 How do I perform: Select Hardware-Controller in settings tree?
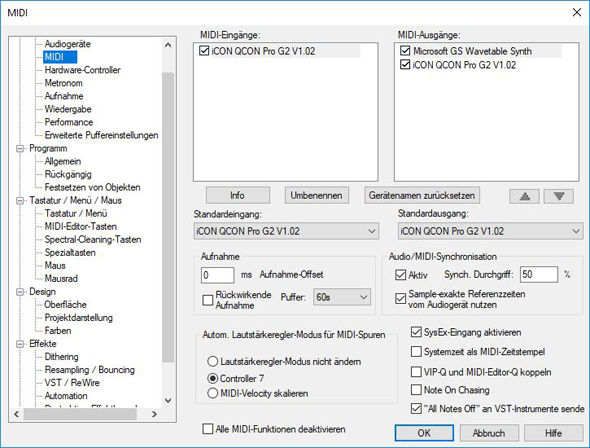pyautogui.click(x=82, y=70)
